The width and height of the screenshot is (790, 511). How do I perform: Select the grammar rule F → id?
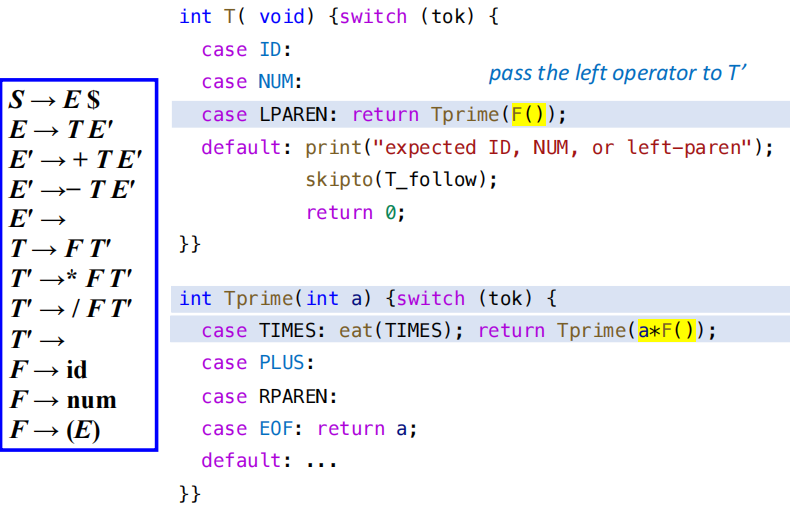pyautogui.click(x=49, y=370)
